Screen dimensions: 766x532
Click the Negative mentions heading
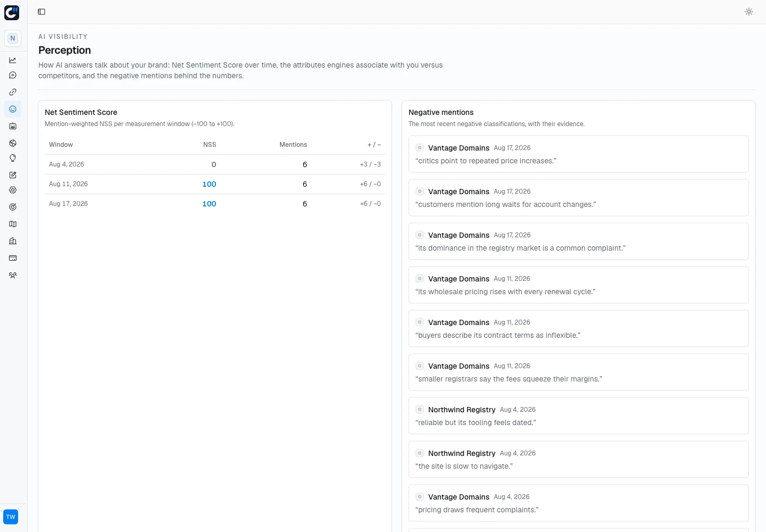pos(441,112)
